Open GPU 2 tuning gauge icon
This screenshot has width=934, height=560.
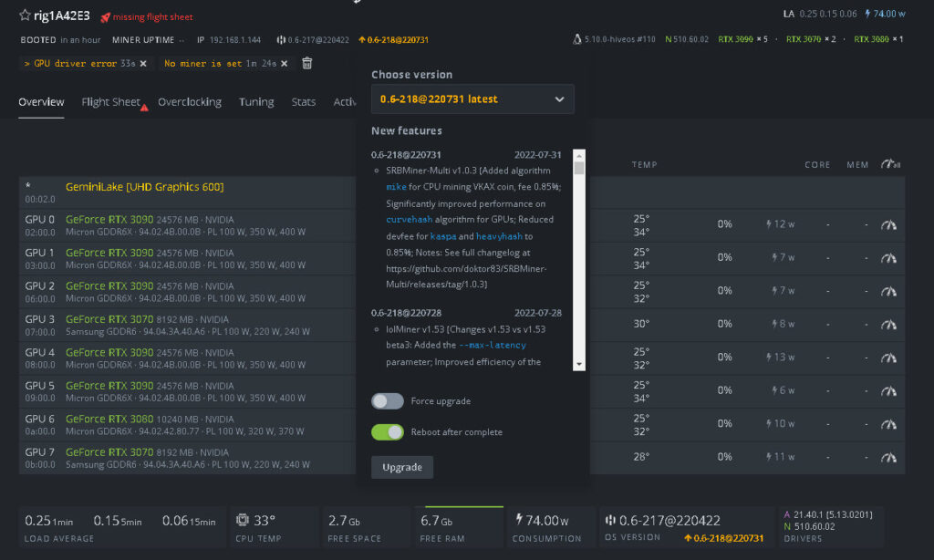tap(888, 292)
